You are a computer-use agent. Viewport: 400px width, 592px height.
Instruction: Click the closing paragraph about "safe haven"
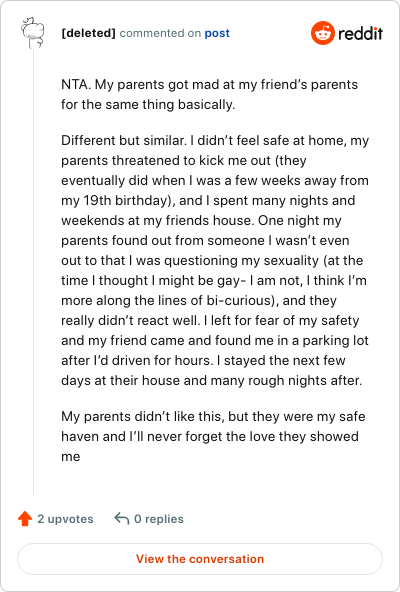(x=213, y=436)
